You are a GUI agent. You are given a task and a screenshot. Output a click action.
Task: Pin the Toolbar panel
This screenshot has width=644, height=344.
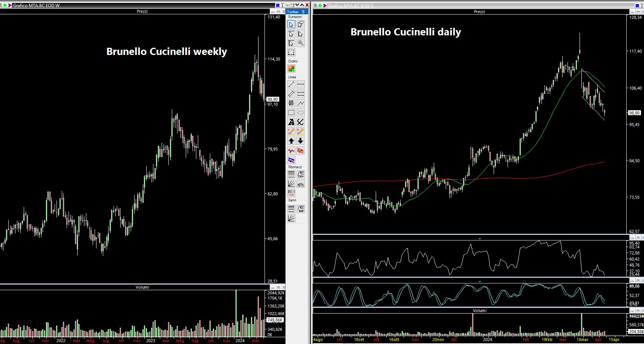(x=303, y=12)
